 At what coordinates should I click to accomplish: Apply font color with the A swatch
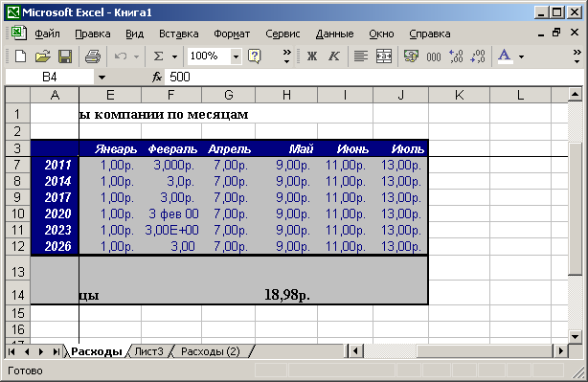pos(505,56)
